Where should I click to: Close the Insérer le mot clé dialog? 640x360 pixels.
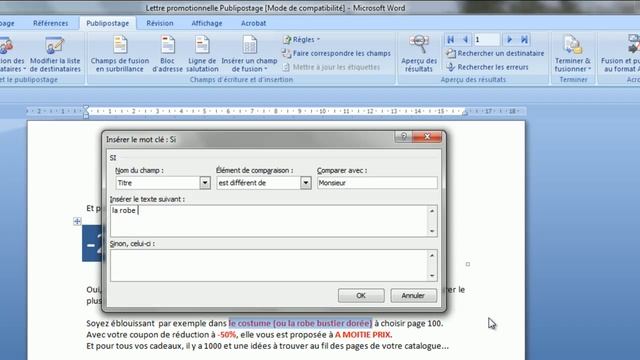427,136
